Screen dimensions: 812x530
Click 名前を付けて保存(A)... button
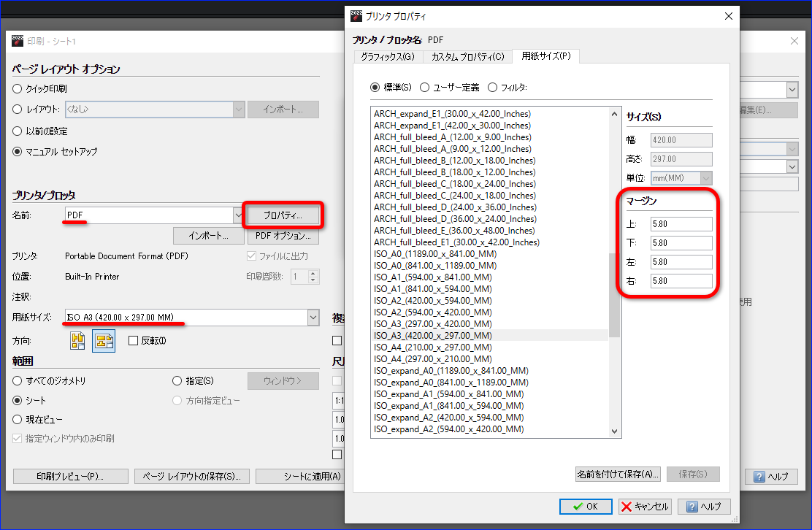(x=618, y=474)
